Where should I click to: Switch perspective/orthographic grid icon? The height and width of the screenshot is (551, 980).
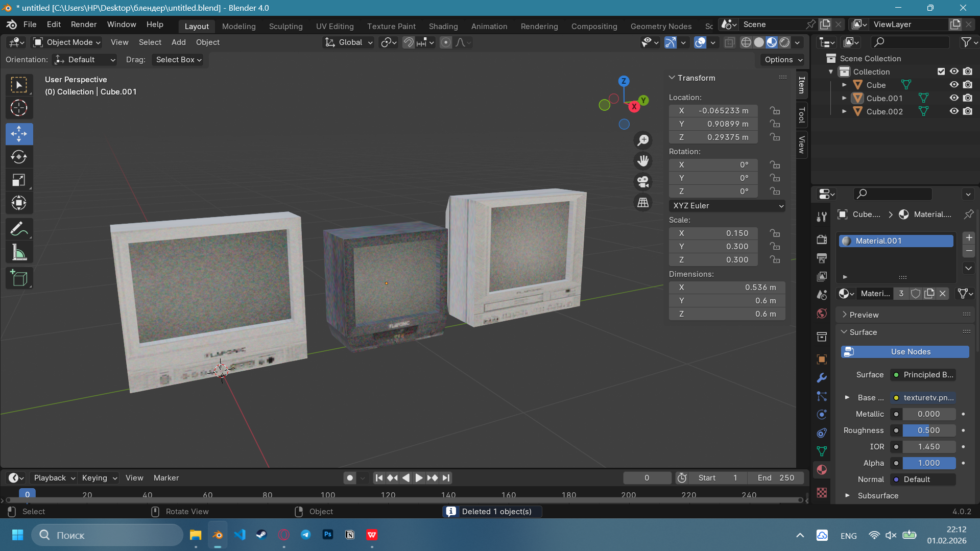click(x=643, y=203)
